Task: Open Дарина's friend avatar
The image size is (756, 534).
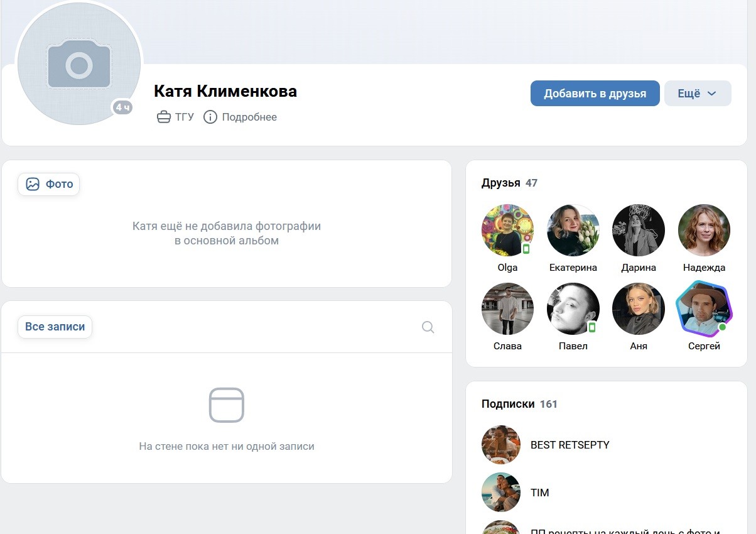Action: [x=639, y=230]
